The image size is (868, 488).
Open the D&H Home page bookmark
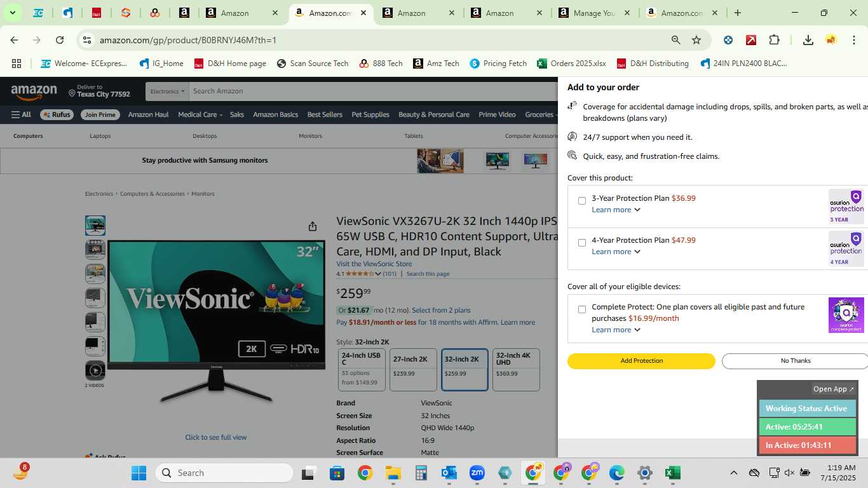coord(230,64)
